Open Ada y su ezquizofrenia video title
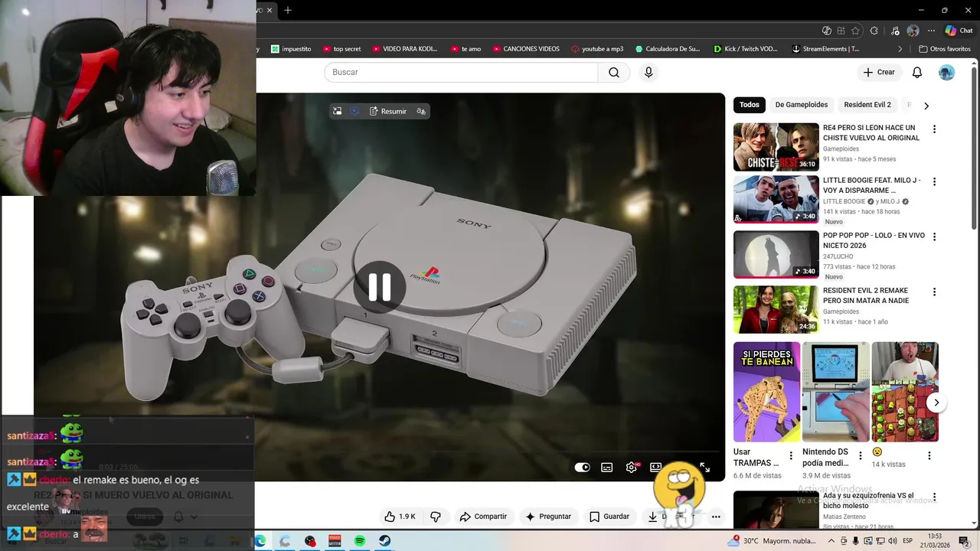Screen dimensions: 980x551 coord(869,500)
